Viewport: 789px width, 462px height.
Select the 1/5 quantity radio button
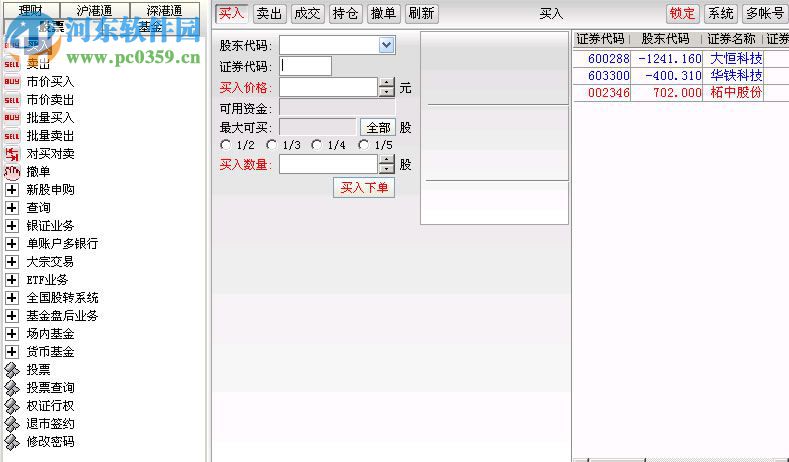click(363, 145)
